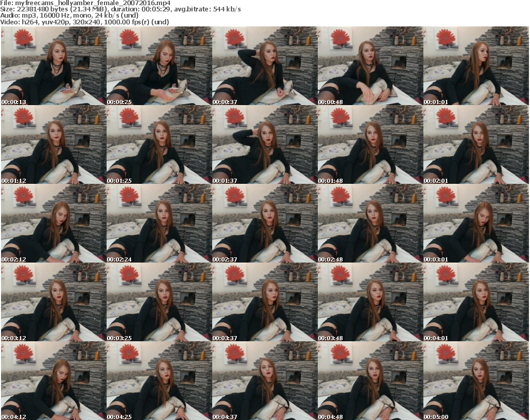Click the thumbnail frame stamped 00:01:12
This screenshot has width=530, height=420.
point(54,144)
